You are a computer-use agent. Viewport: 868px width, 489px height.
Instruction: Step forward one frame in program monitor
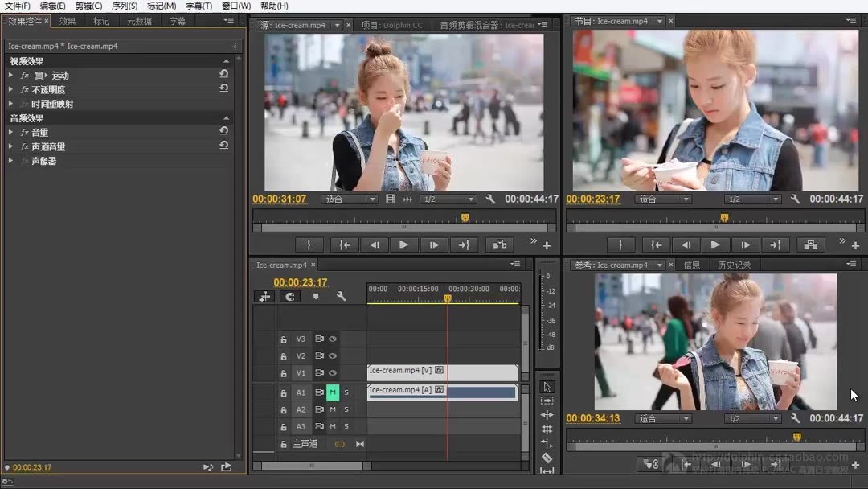[x=746, y=245]
